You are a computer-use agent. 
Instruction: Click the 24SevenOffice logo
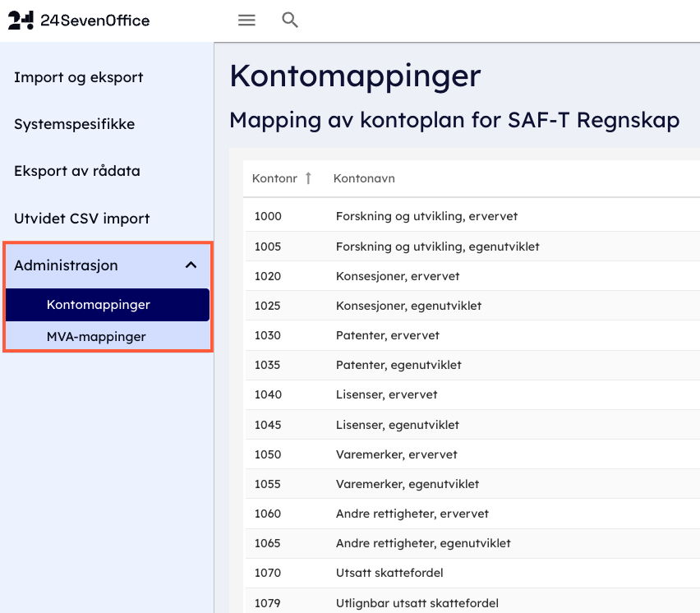point(79,21)
